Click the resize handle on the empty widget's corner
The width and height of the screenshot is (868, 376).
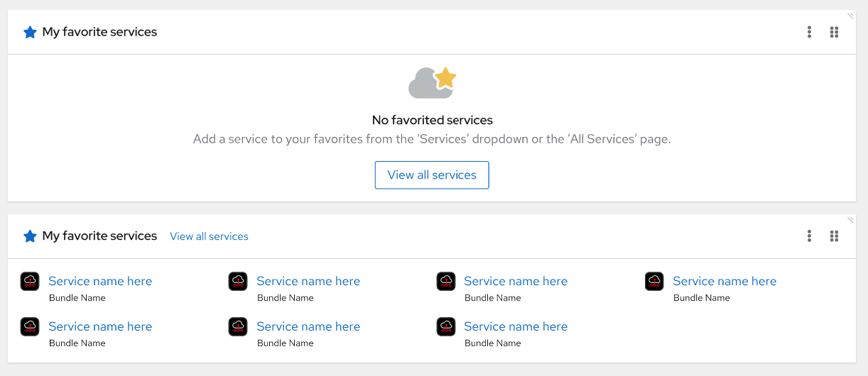(x=850, y=16)
